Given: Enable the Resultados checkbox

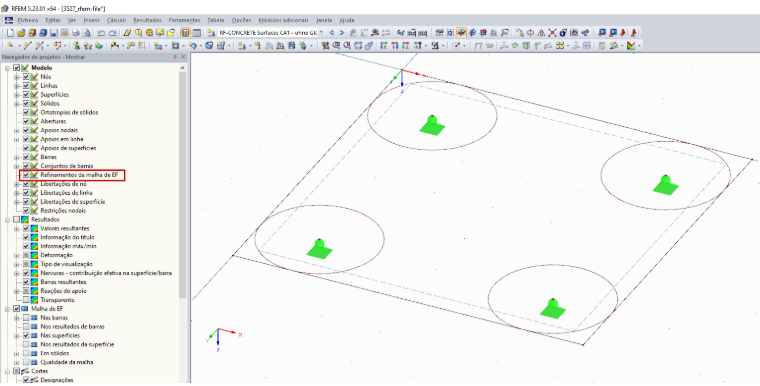Looking at the screenshot, I should 16,220.
